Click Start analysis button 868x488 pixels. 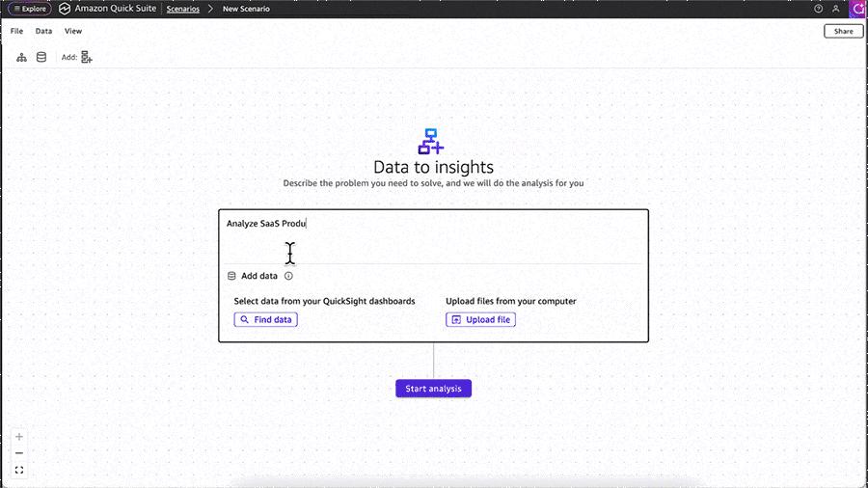(433, 389)
